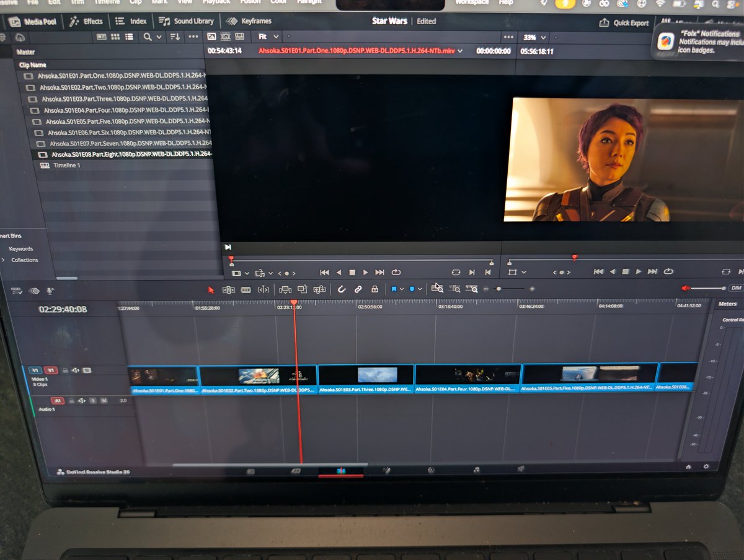The height and width of the screenshot is (560, 744).
Task: Select the Keywords smart bin
Action: [21, 248]
